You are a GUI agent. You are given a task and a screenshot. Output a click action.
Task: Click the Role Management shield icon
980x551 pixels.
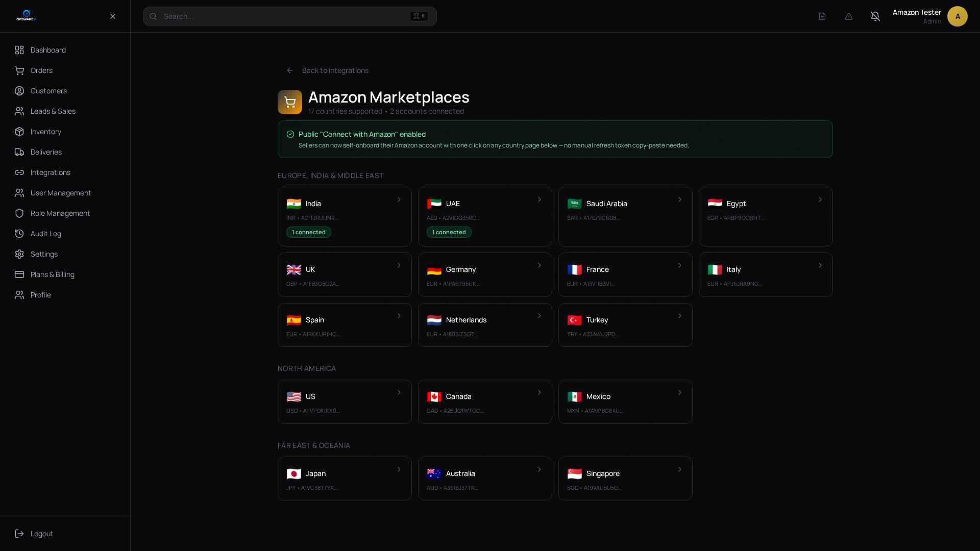pos(19,213)
